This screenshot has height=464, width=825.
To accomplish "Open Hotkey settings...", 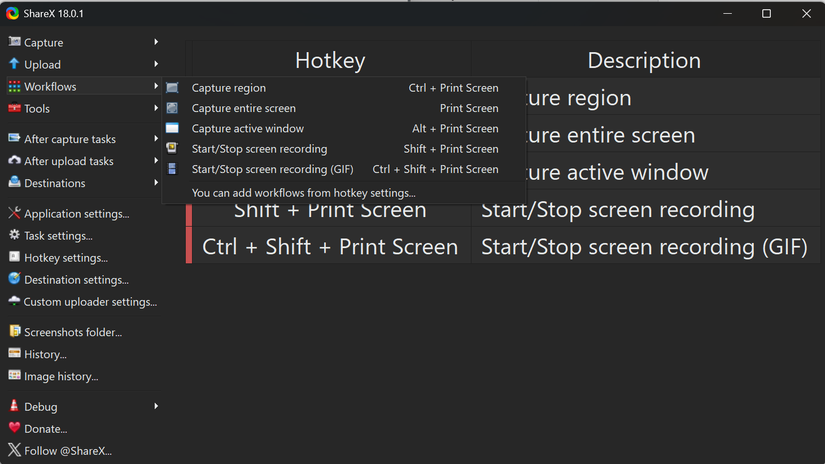I will pyautogui.click(x=82, y=258).
